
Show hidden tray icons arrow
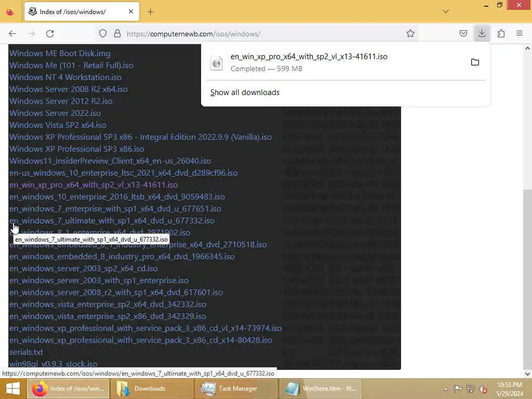(x=445, y=389)
